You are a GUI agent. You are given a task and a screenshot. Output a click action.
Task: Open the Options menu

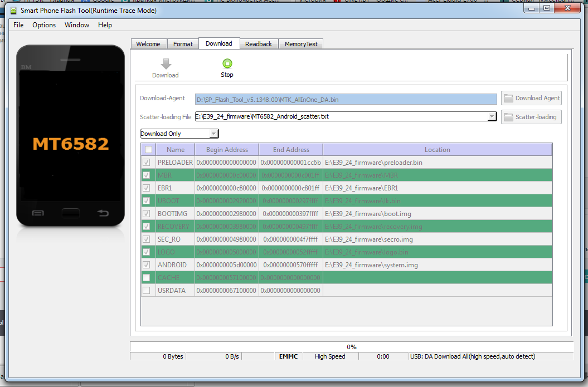pos(44,25)
